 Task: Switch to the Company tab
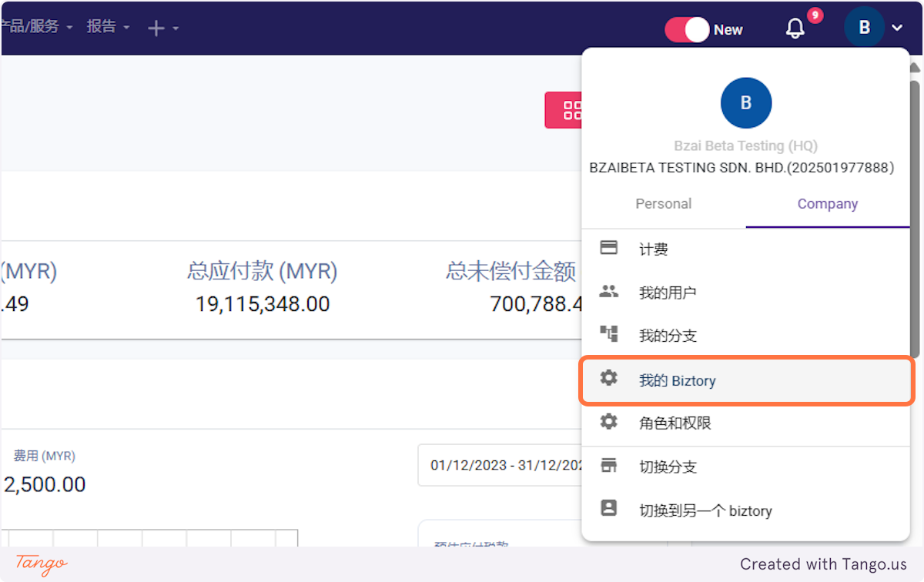pos(828,204)
